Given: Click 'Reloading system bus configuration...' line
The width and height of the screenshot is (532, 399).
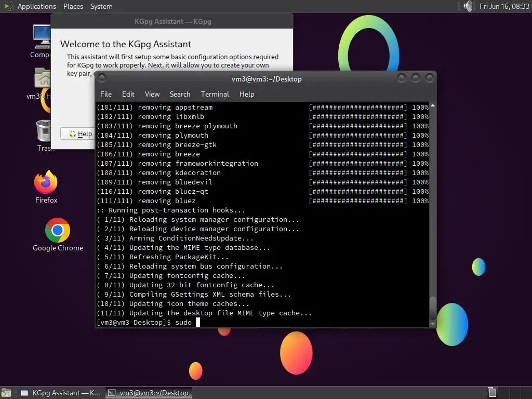Looking at the screenshot, I should pos(189,267).
